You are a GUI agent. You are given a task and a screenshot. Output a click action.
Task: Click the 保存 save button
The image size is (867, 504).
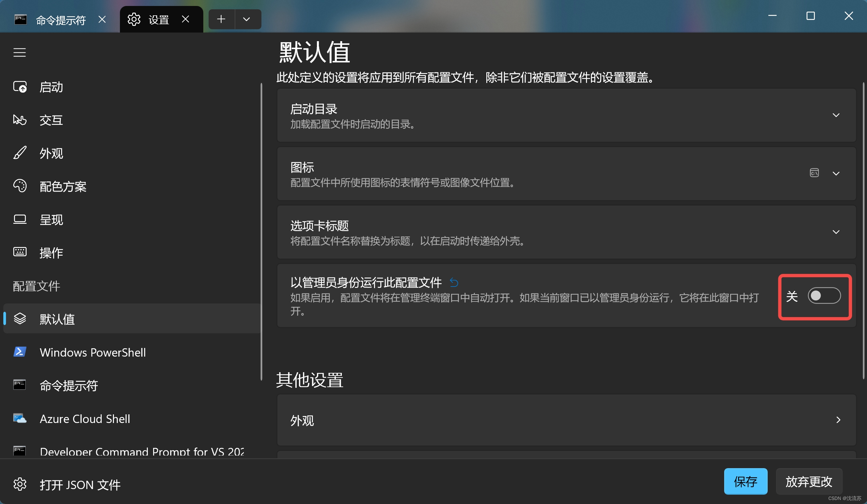tap(745, 481)
